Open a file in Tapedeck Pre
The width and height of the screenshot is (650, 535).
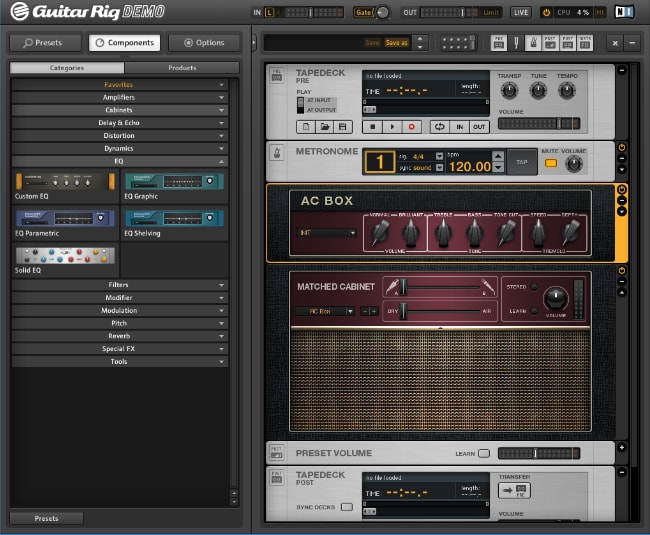click(x=324, y=127)
